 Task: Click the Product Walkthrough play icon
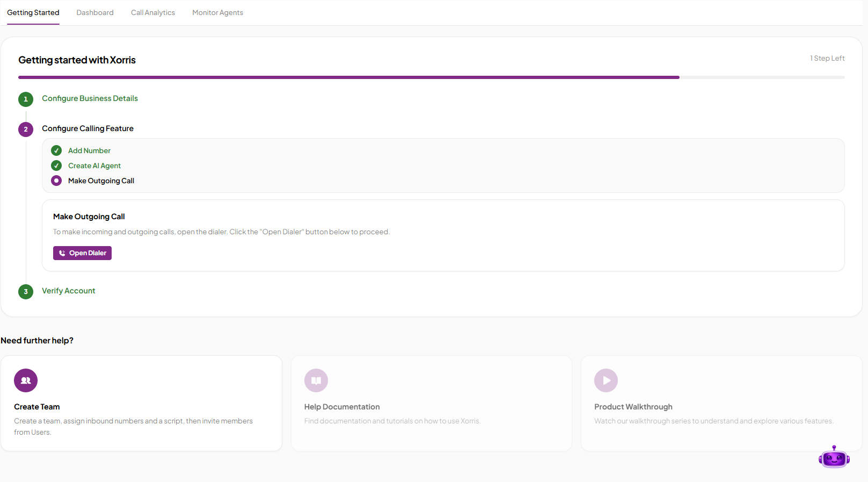(606, 380)
